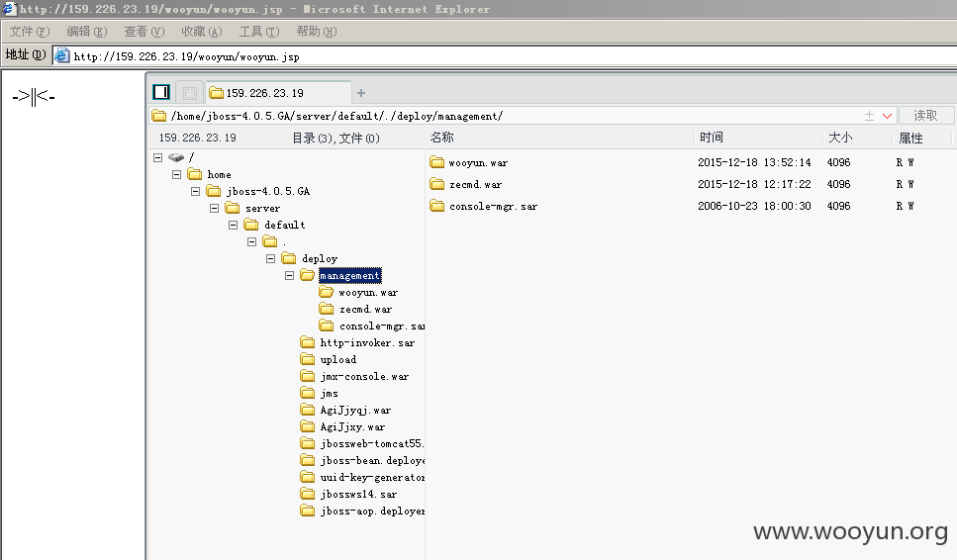957x560 pixels.
Task: Click the IE page icon in address bar
Action: pos(61,56)
